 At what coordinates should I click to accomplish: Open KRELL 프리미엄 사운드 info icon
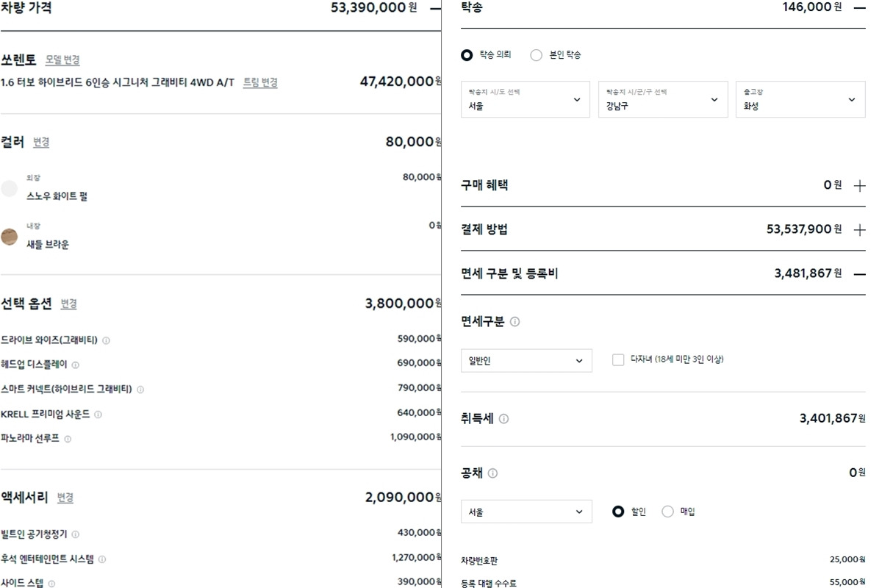[x=97, y=412]
